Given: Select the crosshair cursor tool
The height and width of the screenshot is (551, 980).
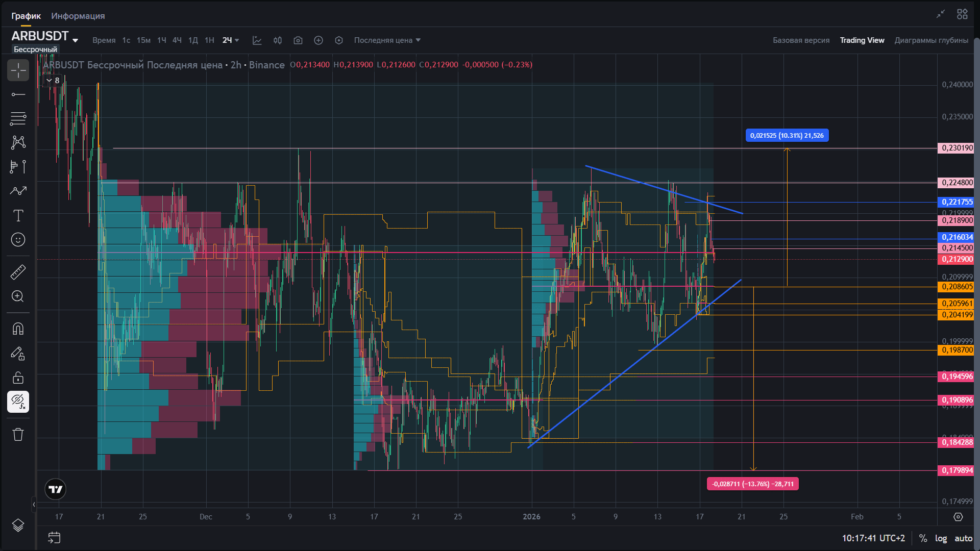Looking at the screenshot, I should (18, 70).
